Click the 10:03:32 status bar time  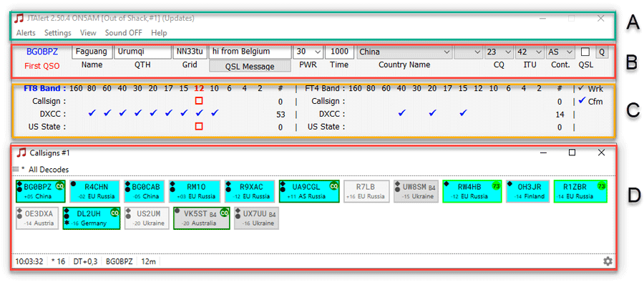click(29, 261)
